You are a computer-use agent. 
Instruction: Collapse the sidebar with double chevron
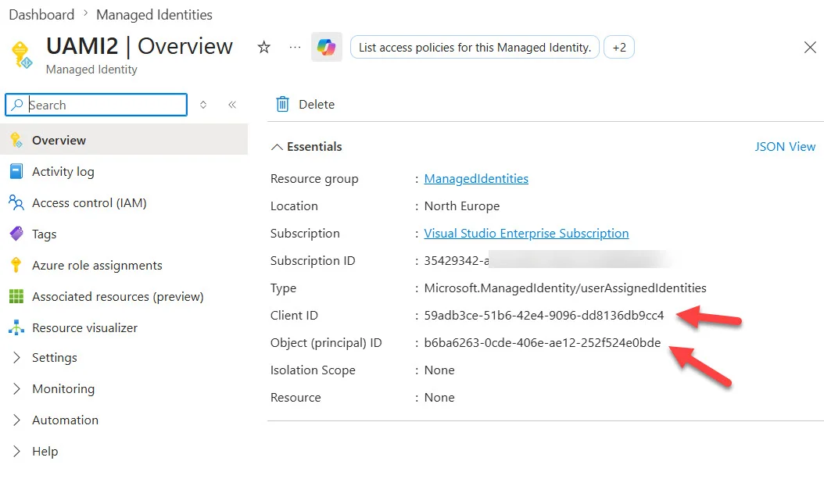231,105
